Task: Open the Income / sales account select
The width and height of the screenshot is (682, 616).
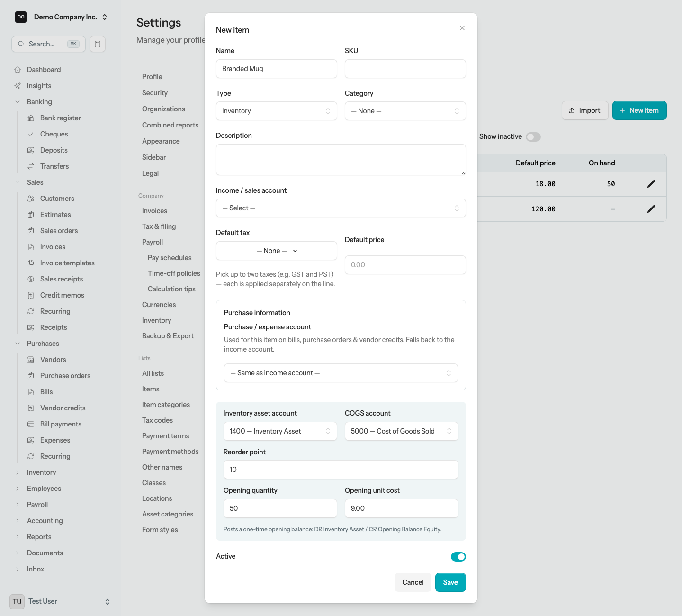Action: [341, 208]
